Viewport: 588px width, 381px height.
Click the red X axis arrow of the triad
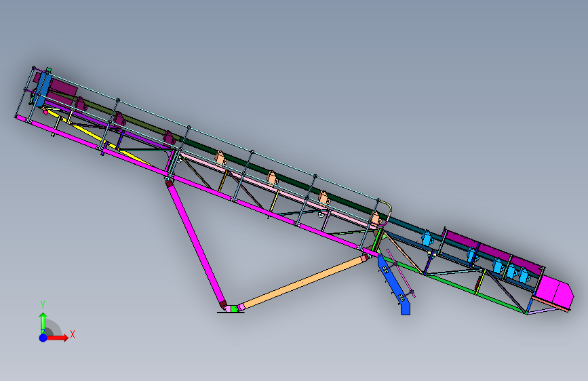pos(57,338)
